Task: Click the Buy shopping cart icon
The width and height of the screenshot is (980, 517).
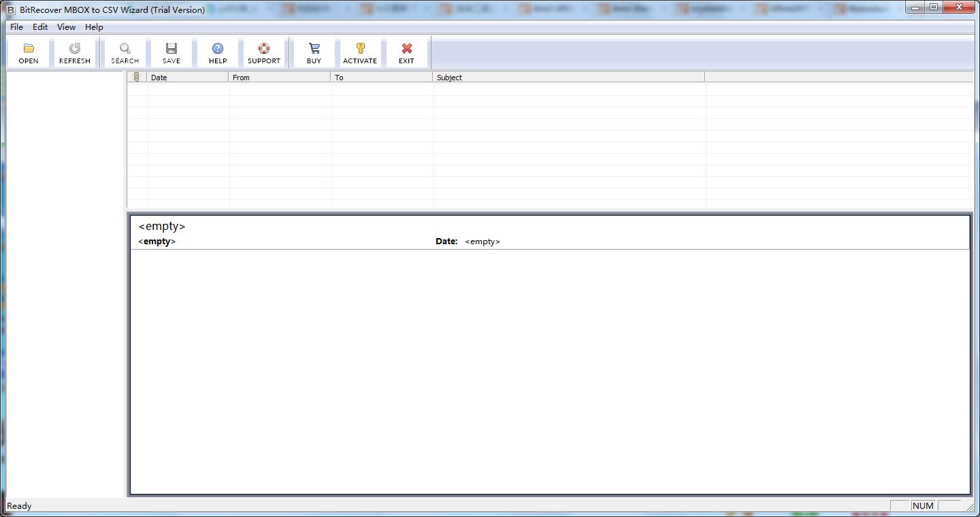Action: coord(314,49)
